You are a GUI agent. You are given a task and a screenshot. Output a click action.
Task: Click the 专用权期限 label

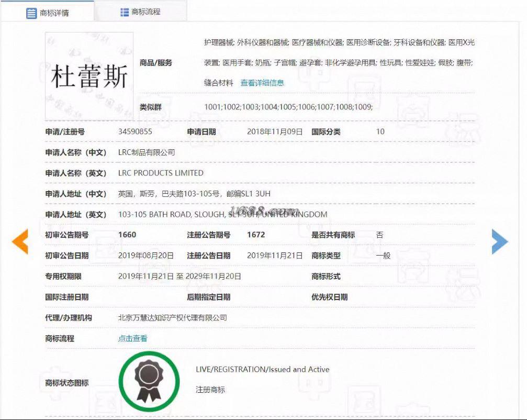(x=63, y=277)
